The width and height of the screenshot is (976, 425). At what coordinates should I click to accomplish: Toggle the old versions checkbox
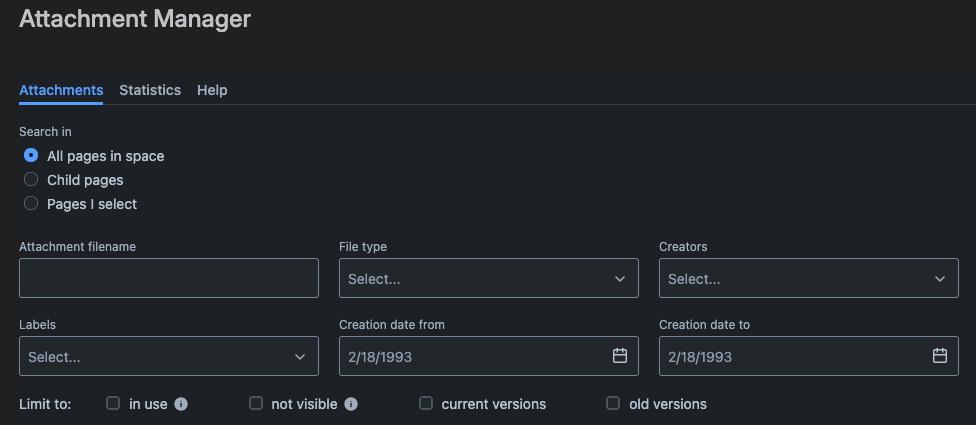[613, 404]
